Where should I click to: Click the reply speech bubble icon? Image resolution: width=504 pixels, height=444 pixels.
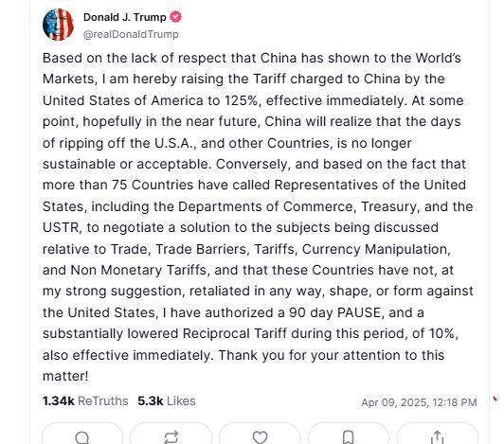[82, 437]
